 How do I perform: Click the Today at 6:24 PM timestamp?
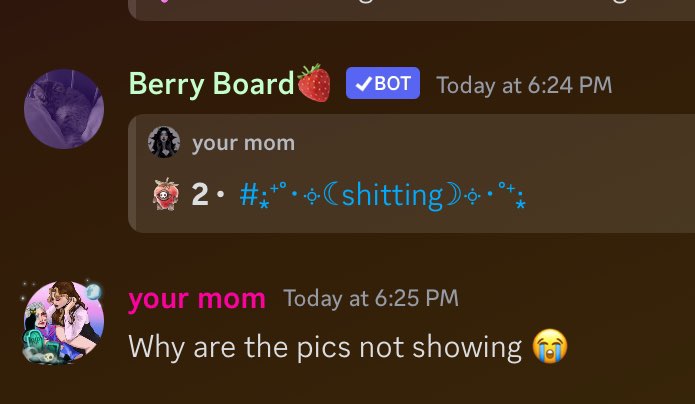click(524, 85)
